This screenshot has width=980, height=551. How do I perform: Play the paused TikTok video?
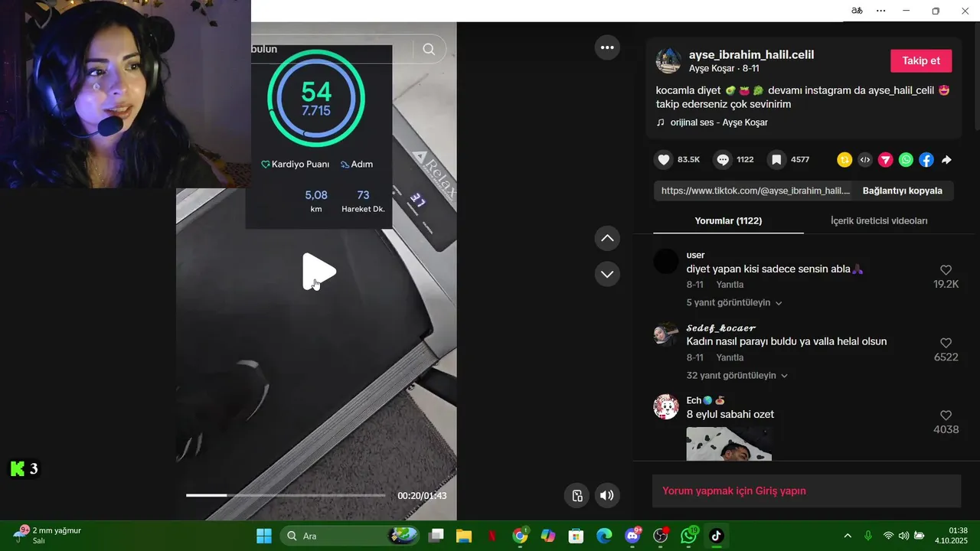(318, 271)
